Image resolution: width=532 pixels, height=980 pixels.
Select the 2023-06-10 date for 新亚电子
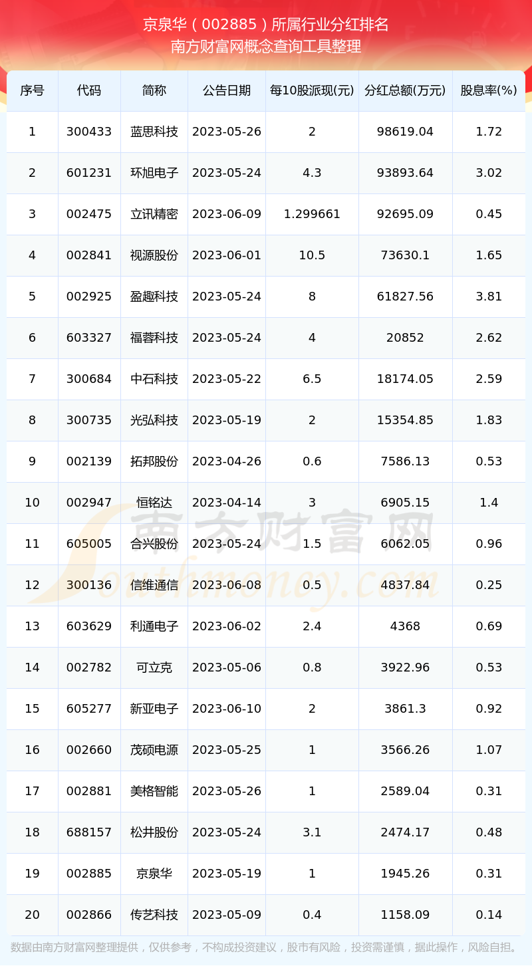[227, 709]
